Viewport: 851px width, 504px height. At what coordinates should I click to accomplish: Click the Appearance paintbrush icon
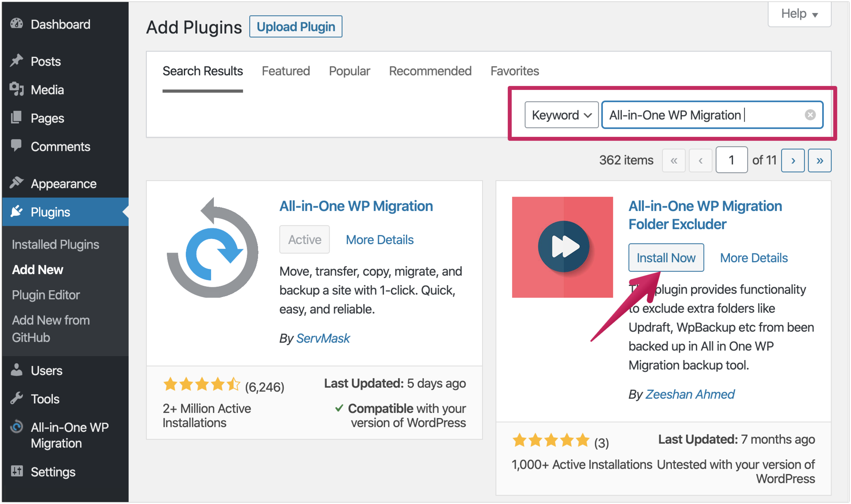(x=16, y=183)
